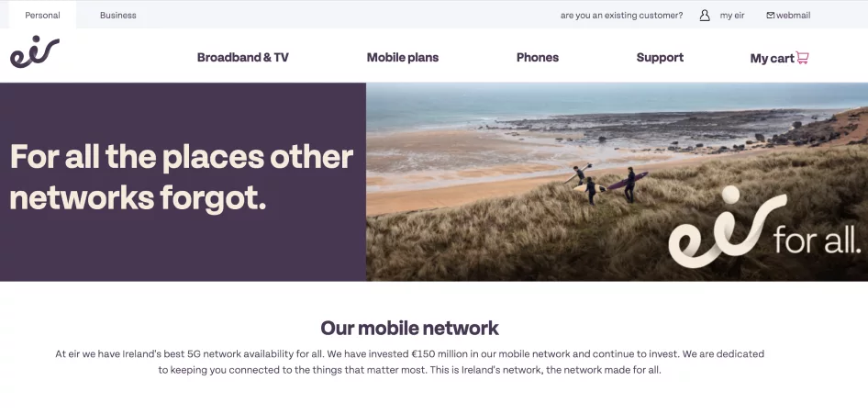Open the Support menu
The image size is (868, 414).
coord(660,58)
